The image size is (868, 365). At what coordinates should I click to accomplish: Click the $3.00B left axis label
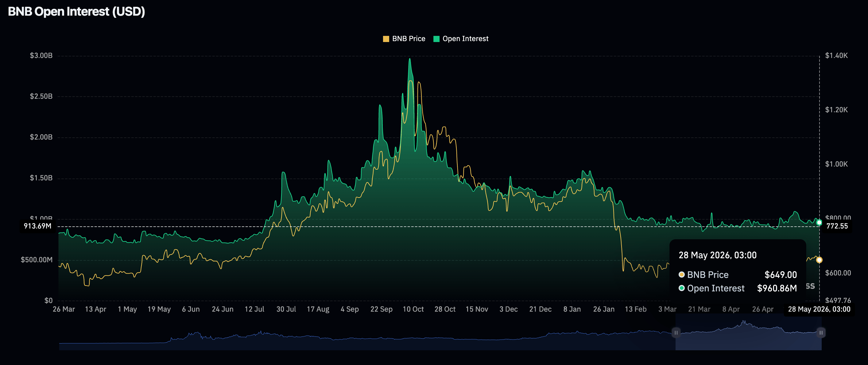click(x=41, y=56)
